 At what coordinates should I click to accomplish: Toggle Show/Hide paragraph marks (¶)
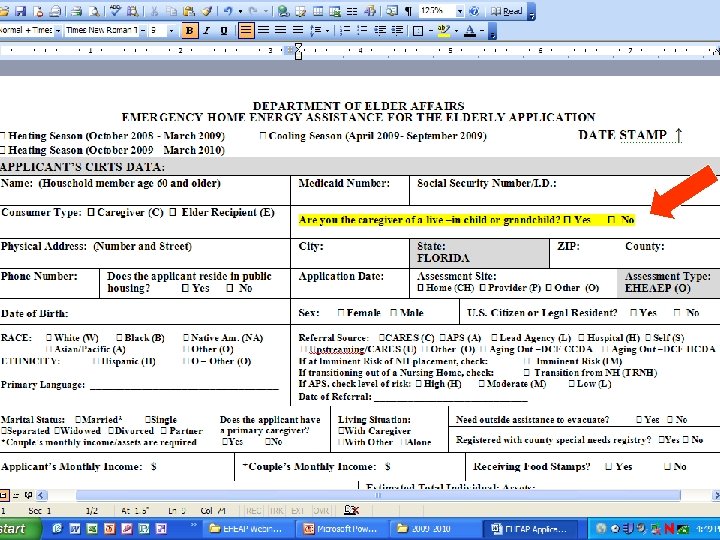tap(408, 11)
